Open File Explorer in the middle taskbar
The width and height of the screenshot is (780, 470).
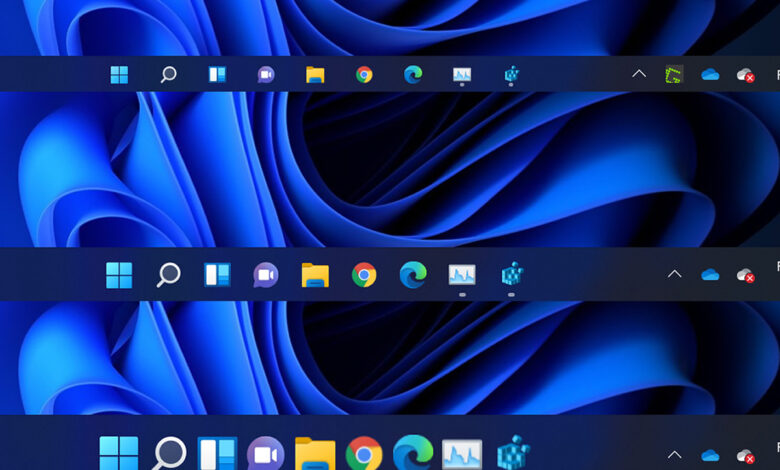(x=315, y=274)
